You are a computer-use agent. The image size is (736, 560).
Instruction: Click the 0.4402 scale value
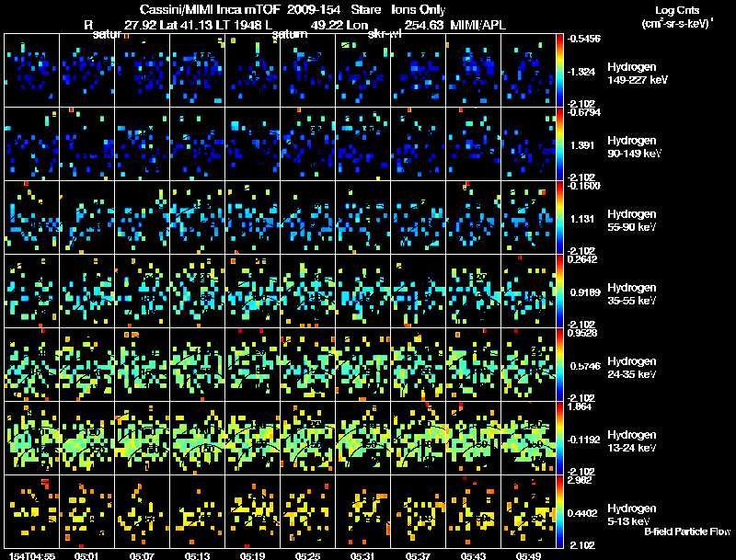point(582,514)
